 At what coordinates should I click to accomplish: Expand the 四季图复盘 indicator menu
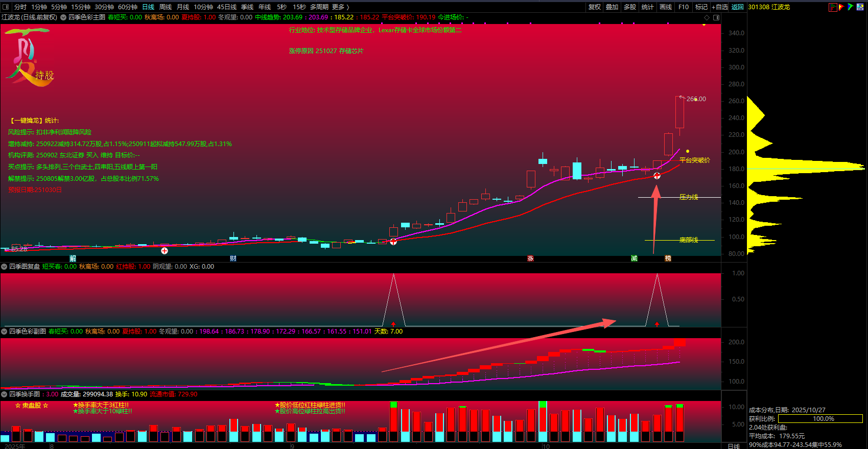4,267
